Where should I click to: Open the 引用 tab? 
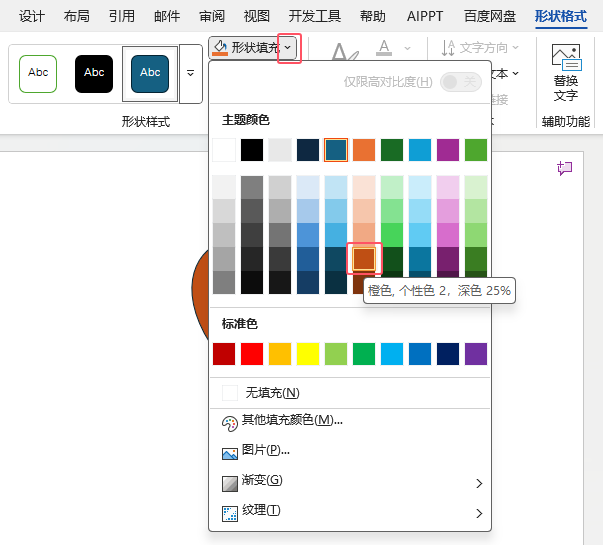122,16
